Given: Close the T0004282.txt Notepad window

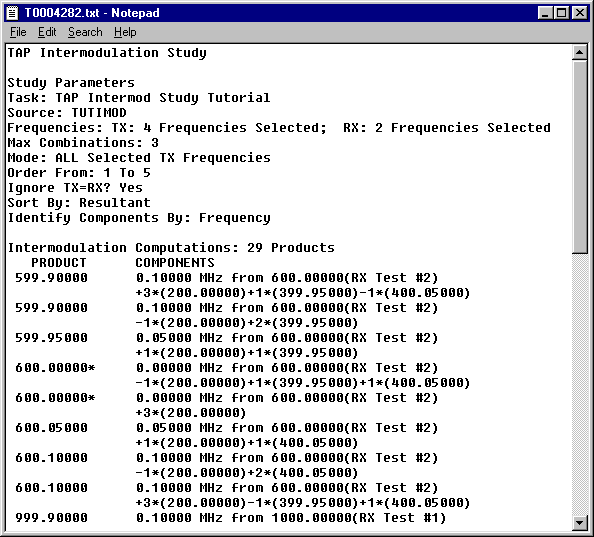Looking at the screenshot, I should pyautogui.click(x=580, y=13).
